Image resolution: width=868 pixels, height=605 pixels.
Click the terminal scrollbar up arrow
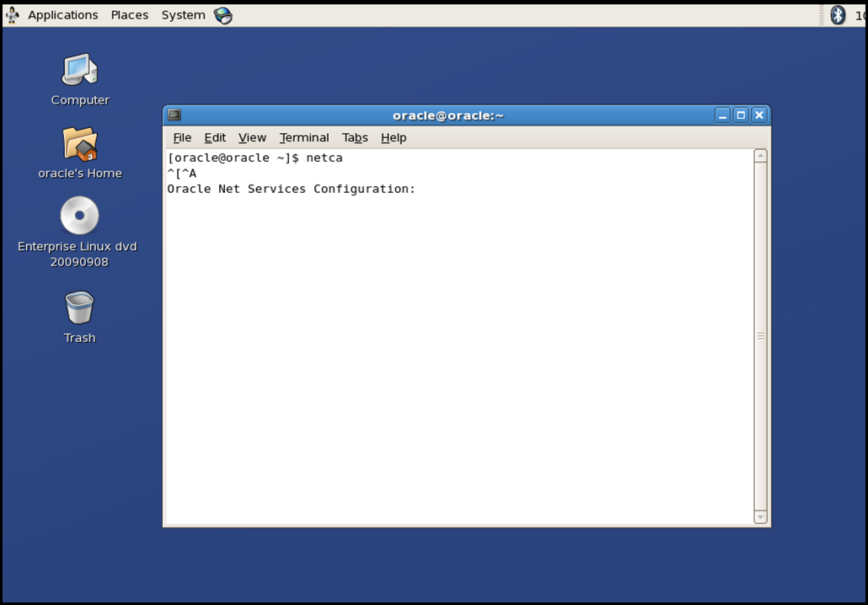coord(761,156)
